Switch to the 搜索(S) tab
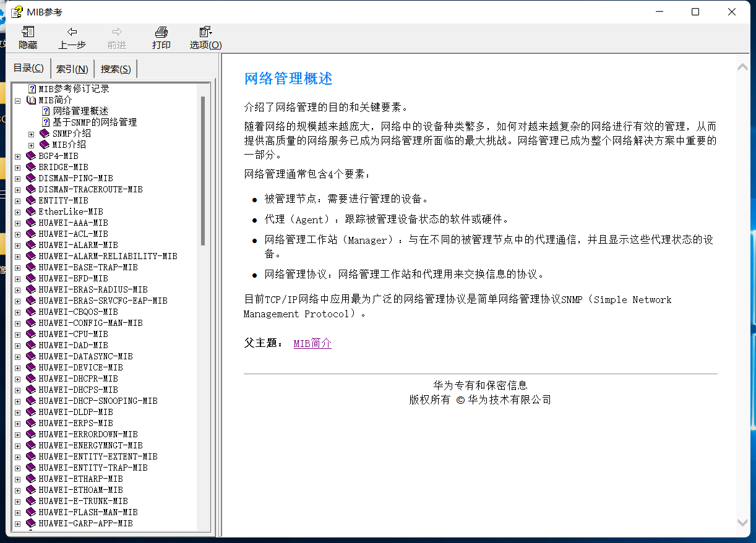 coord(116,69)
